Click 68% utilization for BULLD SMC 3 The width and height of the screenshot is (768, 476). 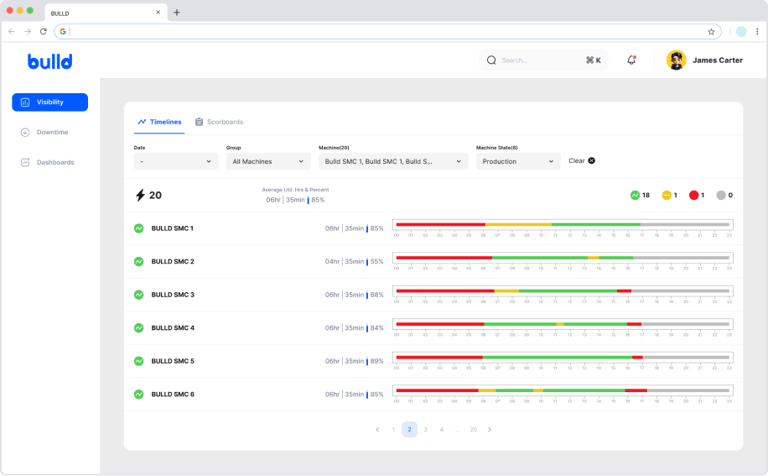(377, 295)
